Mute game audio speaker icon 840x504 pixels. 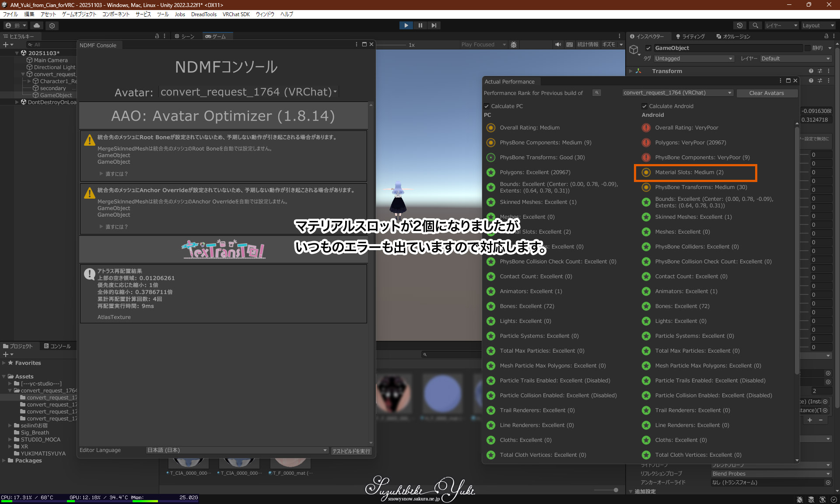click(558, 45)
